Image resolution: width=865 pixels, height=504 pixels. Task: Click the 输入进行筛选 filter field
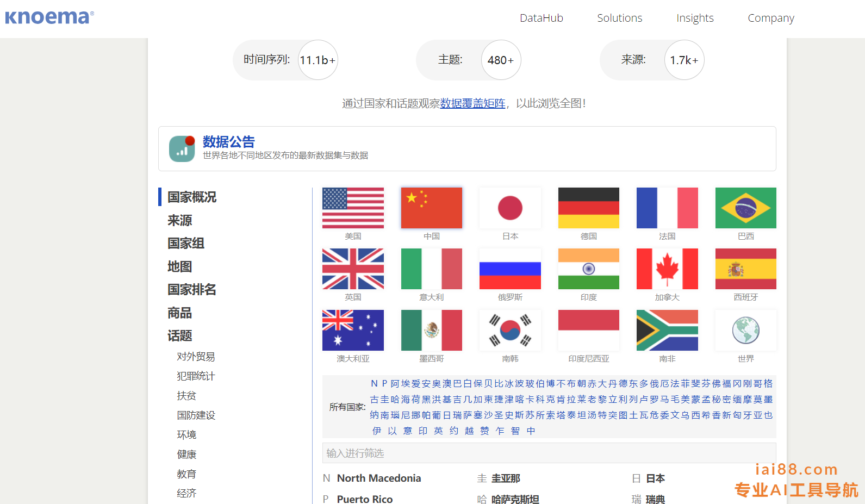pos(549,453)
